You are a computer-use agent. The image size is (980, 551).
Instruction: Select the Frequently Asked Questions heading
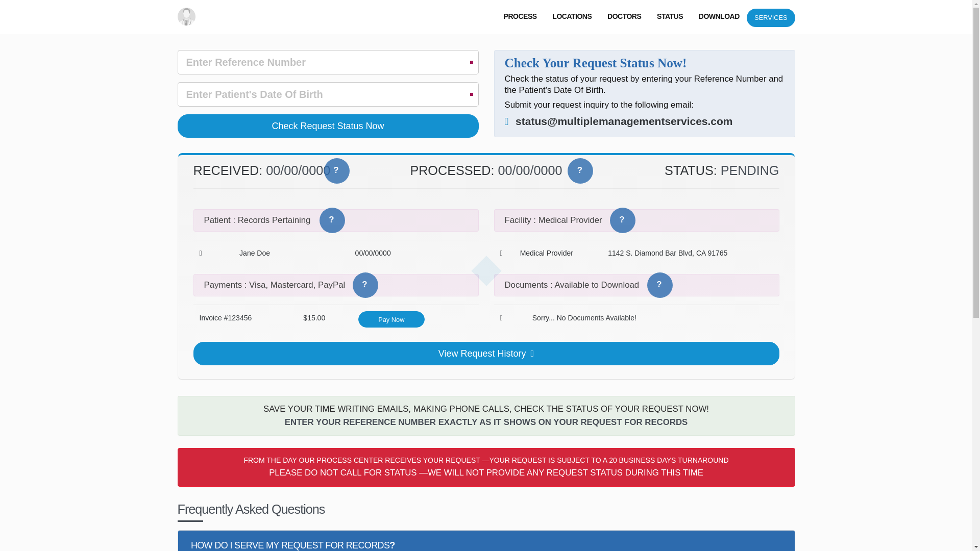251,509
